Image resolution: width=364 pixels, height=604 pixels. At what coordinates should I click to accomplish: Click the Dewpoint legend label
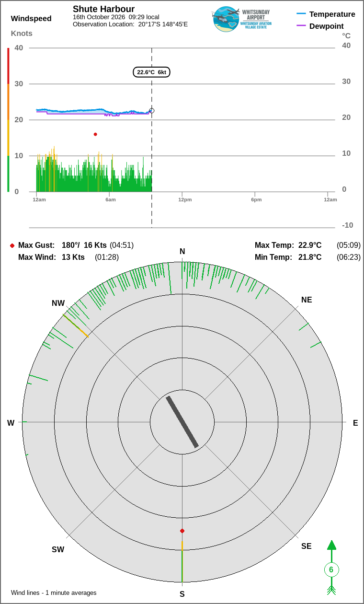tap(327, 26)
